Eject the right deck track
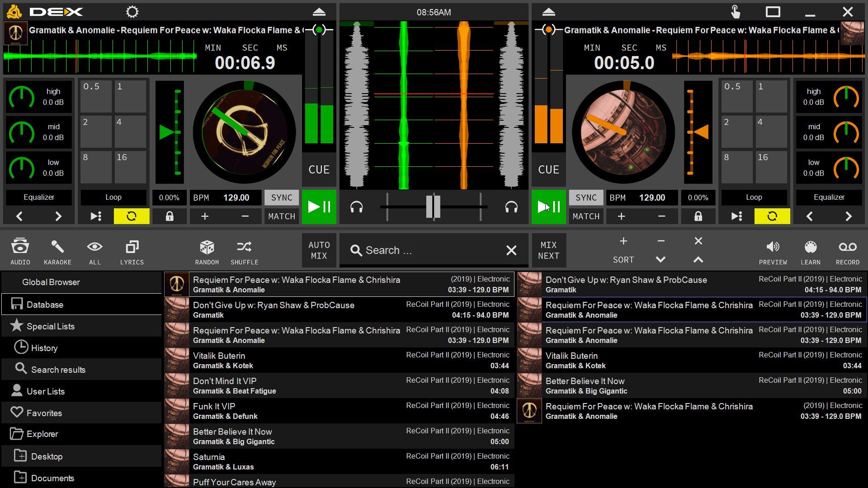Viewport: 868px width, 488px height. (x=548, y=12)
